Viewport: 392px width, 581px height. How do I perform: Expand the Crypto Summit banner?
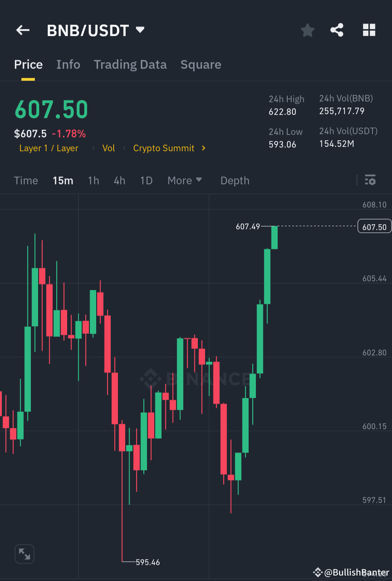pyautogui.click(x=169, y=148)
